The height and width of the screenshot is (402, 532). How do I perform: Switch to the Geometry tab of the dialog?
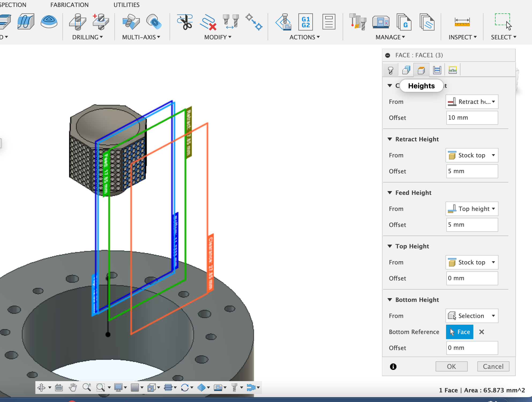pyautogui.click(x=406, y=70)
